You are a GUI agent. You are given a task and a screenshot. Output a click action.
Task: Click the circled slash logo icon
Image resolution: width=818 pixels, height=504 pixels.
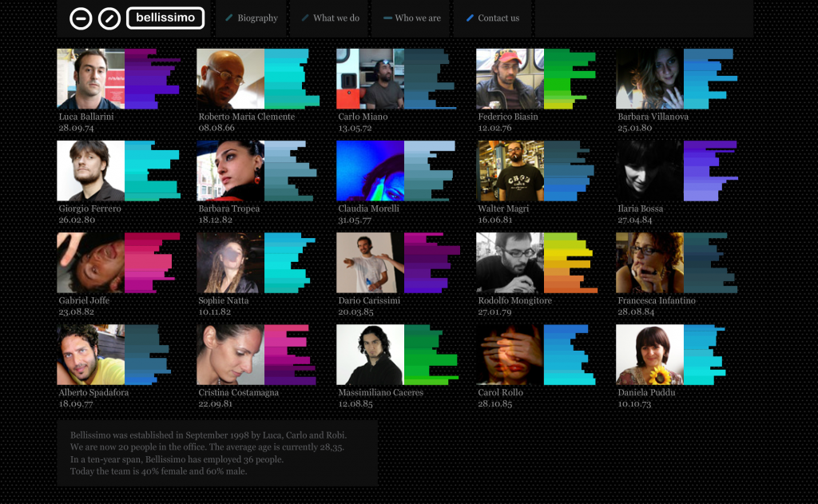(109, 18)
